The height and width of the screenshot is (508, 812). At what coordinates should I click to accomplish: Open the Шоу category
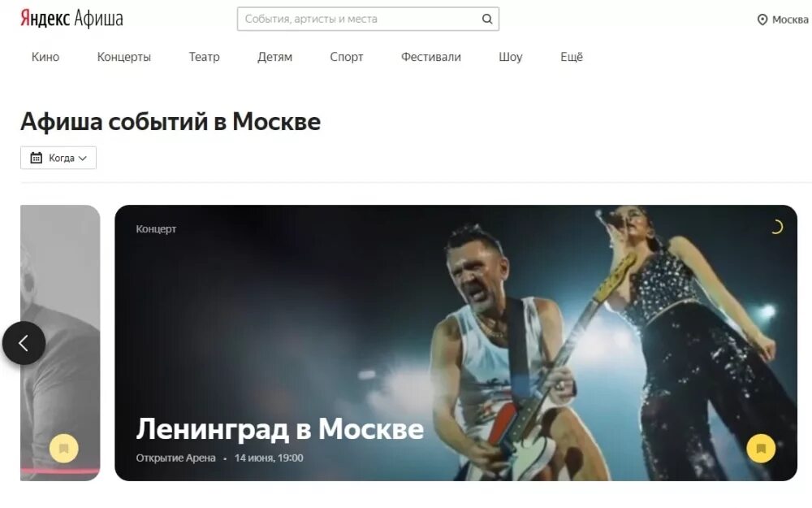[510, 57]
